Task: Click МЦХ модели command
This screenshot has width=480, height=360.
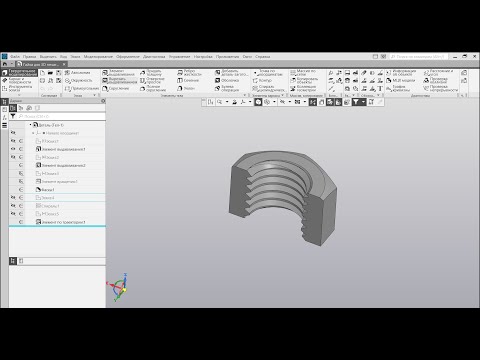Action: (x=400, y=81)
